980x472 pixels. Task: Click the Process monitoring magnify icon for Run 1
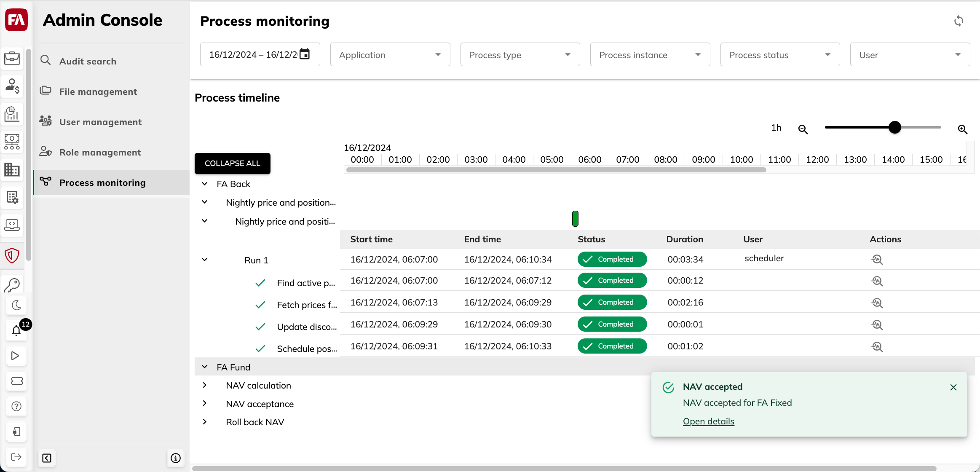pos(878,259)
